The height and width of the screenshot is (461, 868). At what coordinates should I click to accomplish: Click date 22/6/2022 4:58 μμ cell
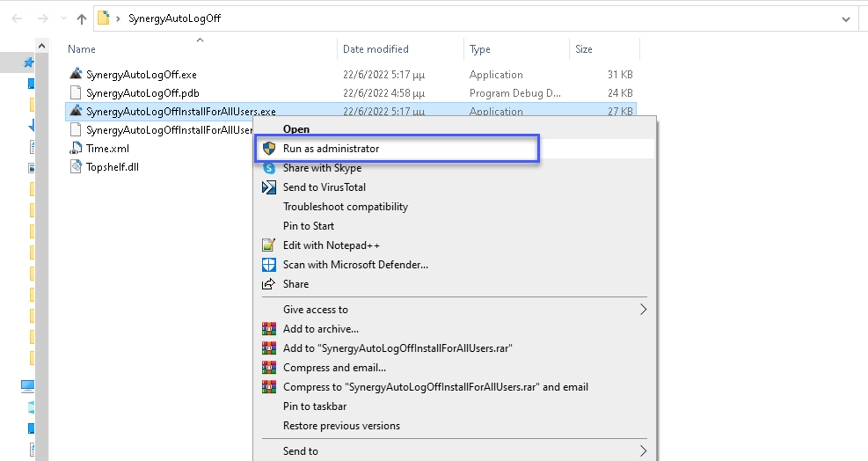pyautogui.click(x=383, y=93)
